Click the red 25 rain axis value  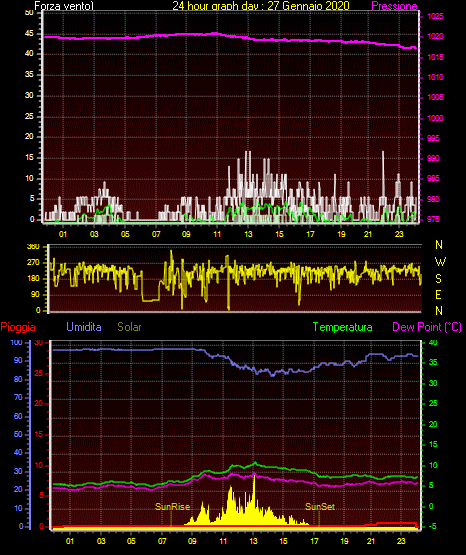pyautogui.click(x=39, y=373)
